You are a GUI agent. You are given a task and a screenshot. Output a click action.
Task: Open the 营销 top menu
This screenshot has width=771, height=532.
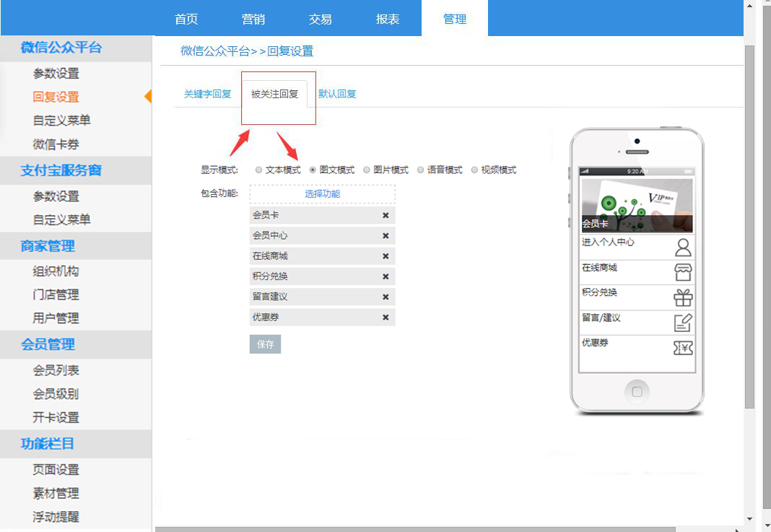(253, 19)
